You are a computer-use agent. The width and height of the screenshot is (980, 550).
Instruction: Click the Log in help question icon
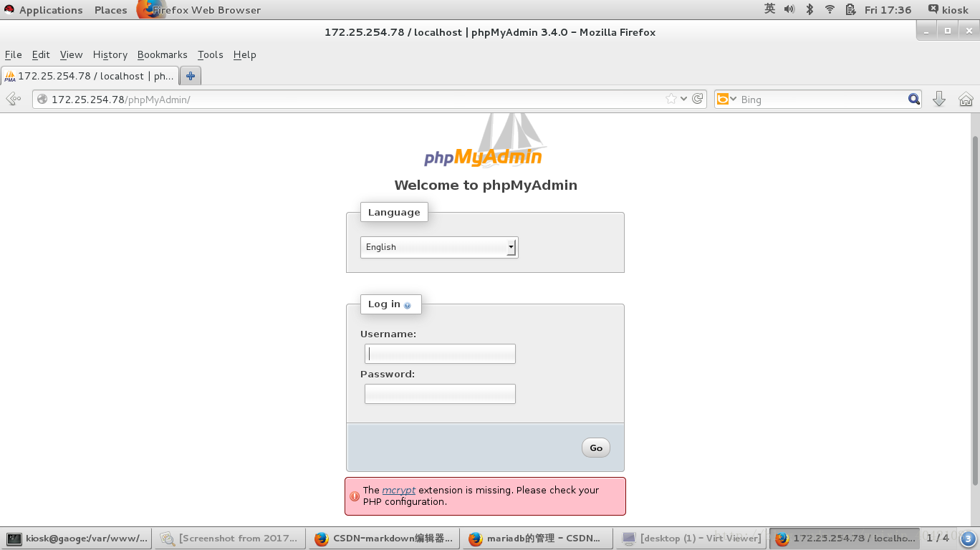408,305
